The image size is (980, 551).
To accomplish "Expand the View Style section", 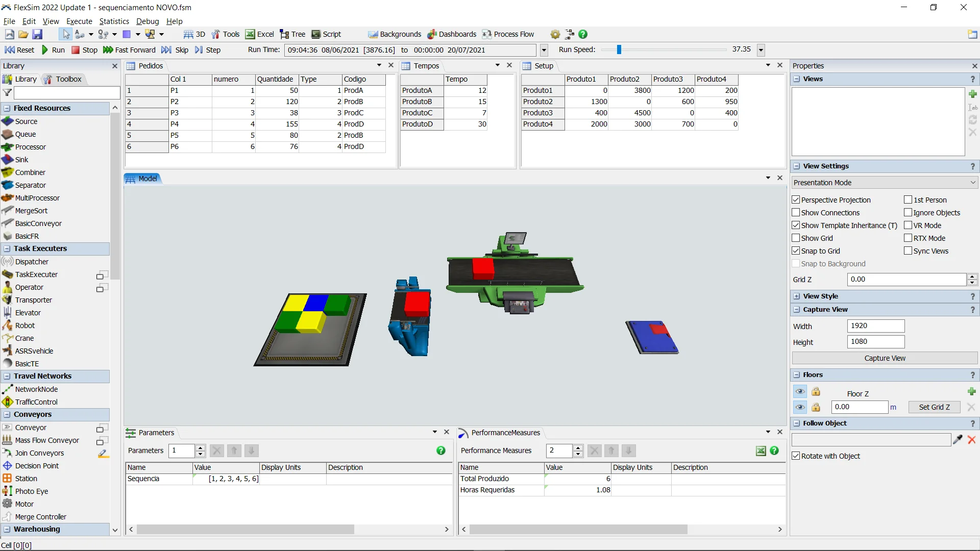I will [x=797, y=296].
